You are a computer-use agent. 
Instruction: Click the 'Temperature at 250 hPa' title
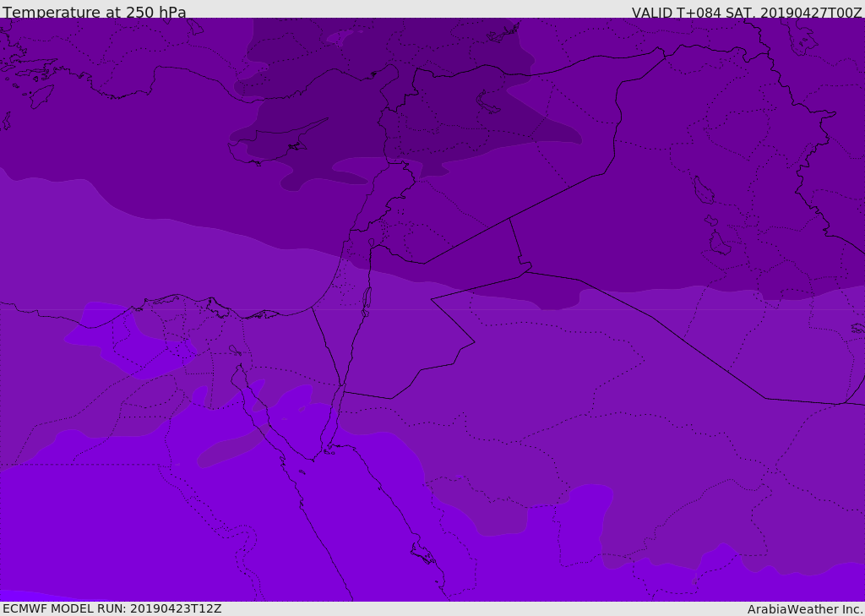click(95, 12)
